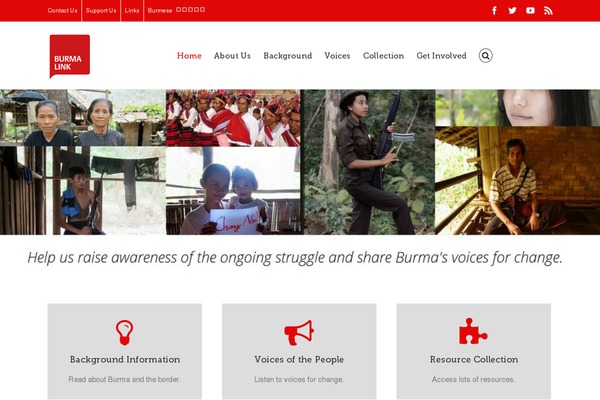The width and height of the screenshot is (600, 400).
Task: Go to the Home menu item
Action: pos(189,56)
